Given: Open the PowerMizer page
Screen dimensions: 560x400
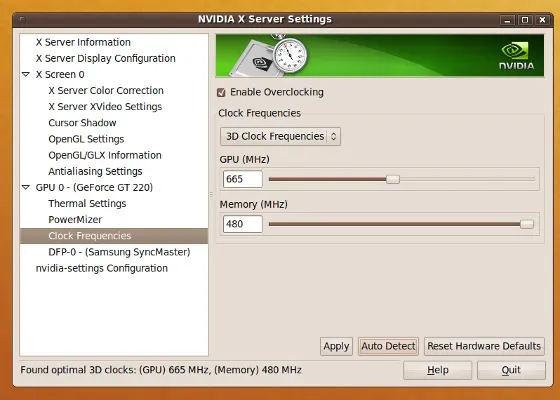Looking at the screenshot, I should (x=75, y=220).
